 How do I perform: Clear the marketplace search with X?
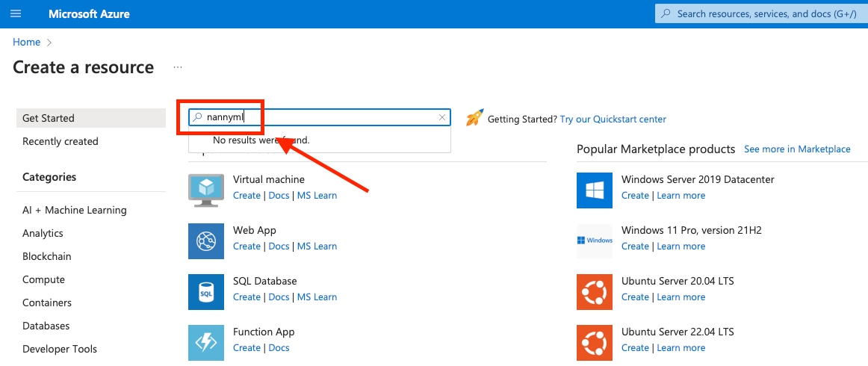[x=442, y=117]
